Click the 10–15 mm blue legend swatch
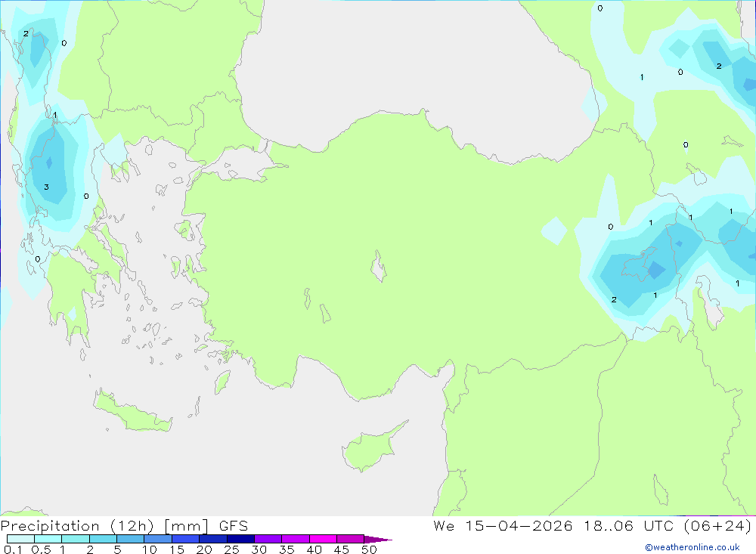The width and height of the screenshot is (756, 554). tap(158, 539)
